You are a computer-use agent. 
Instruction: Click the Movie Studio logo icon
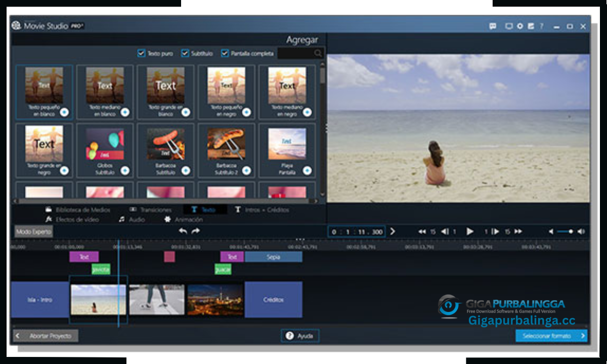tap(16, 25)
